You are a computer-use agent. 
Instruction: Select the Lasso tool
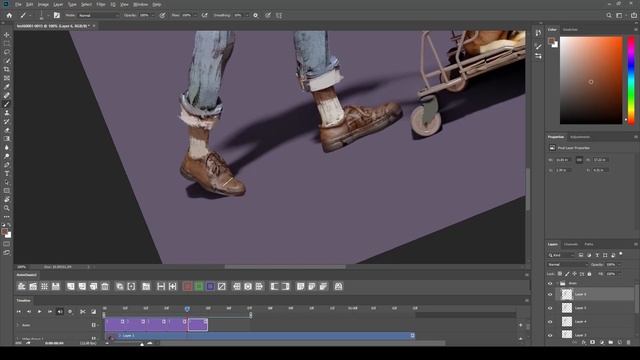pyautogui.click(x=7, y=52)
